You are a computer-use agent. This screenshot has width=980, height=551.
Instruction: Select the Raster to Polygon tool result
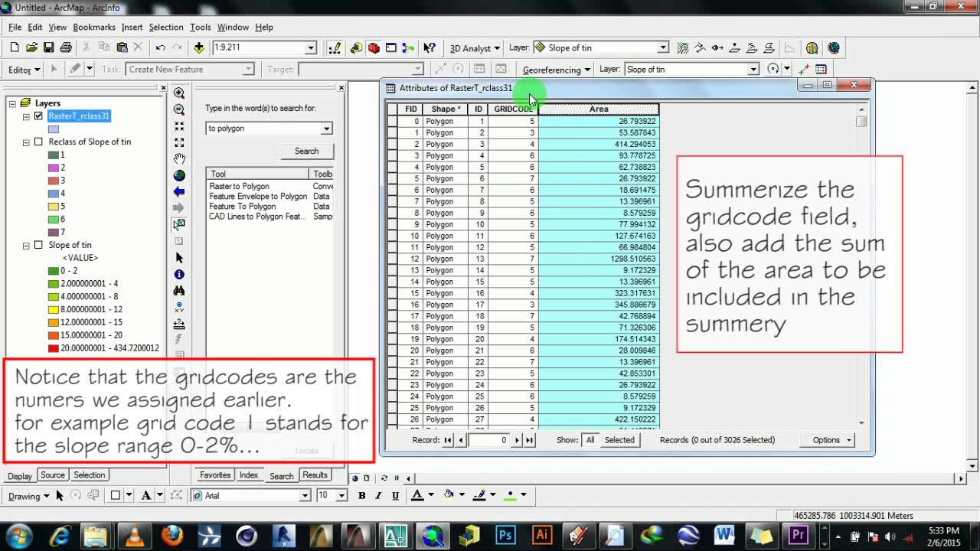[240, 186]
